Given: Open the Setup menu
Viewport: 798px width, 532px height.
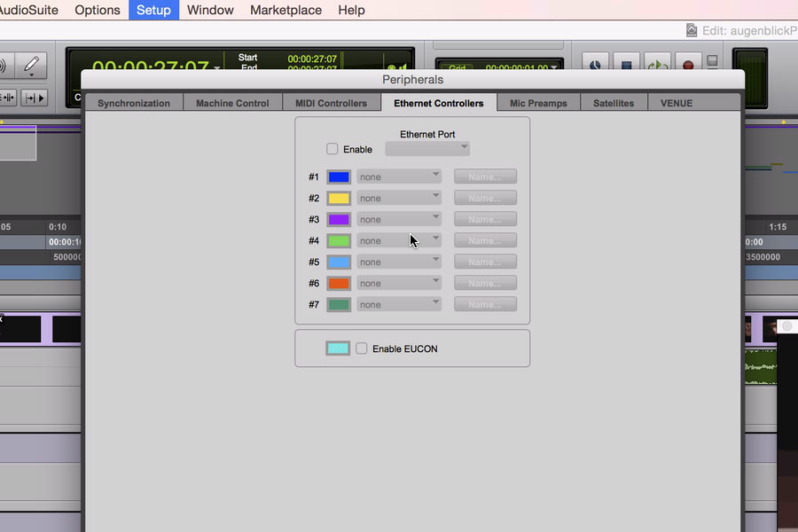Looking at the screenshot, I should point(153,10).
